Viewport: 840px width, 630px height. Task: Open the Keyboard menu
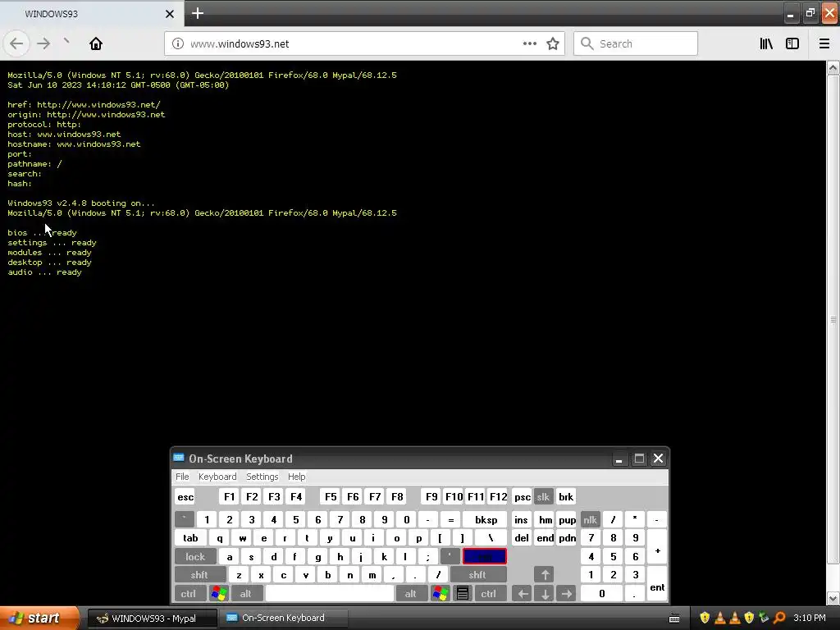[217, 477]
